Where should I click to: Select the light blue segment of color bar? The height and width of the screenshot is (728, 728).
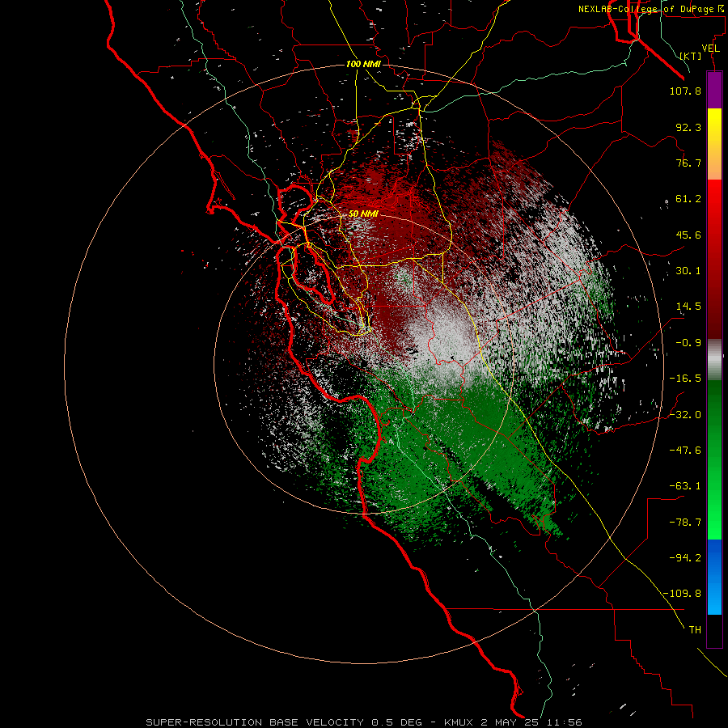[714, 597]
